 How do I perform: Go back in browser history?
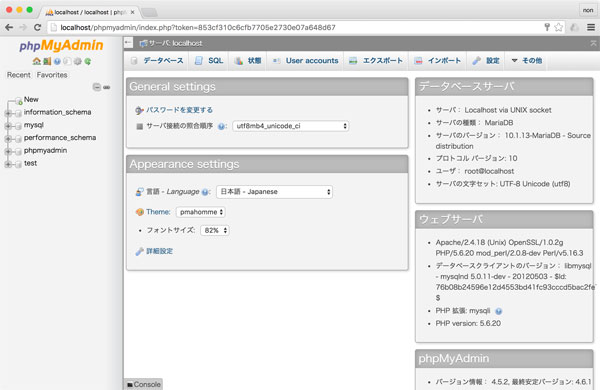(x=9, y=27)
